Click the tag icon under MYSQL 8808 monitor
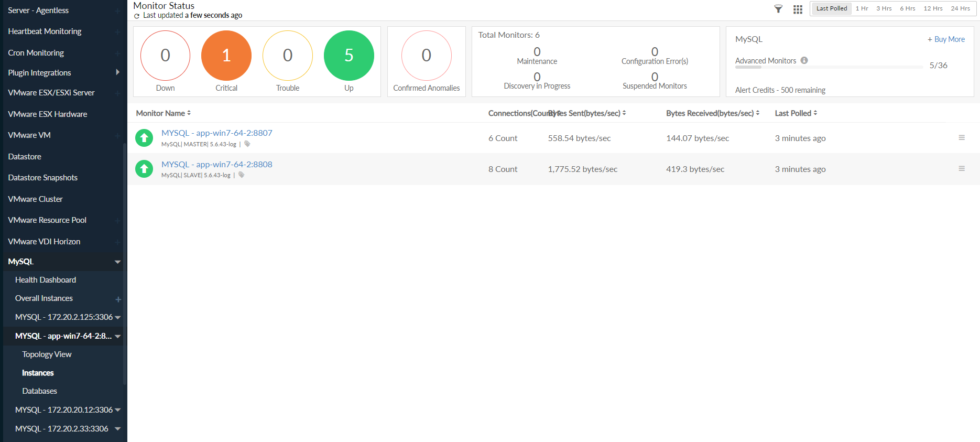Image resolution: width=980 pixels, height=442 pixels. click(242, 175)
